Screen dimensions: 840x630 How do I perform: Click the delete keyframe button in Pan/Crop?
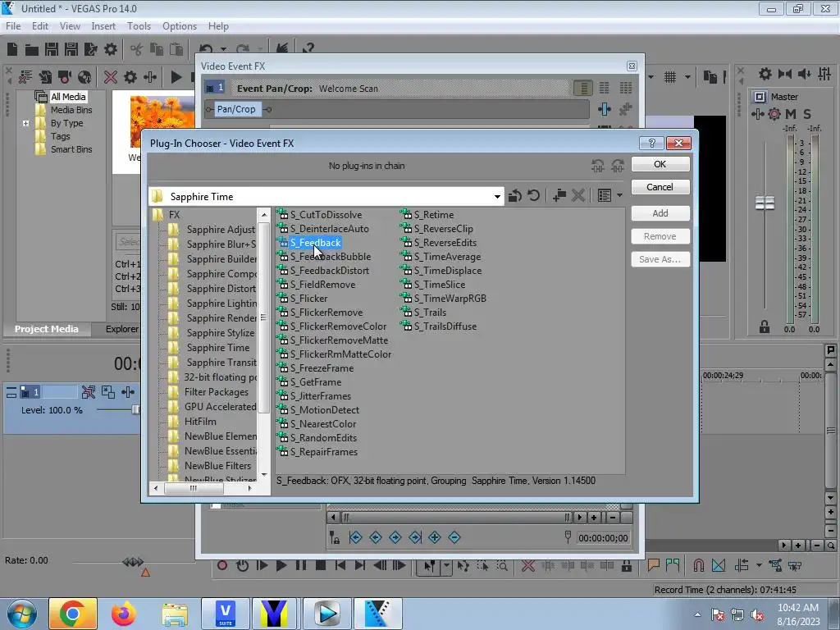[x=454, y=537]
